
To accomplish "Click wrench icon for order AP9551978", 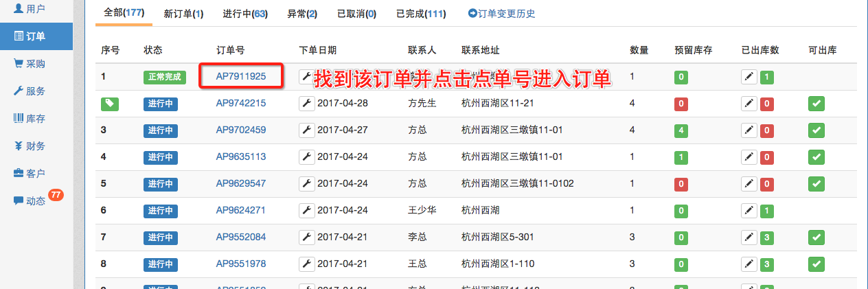I will coord(307,264).
